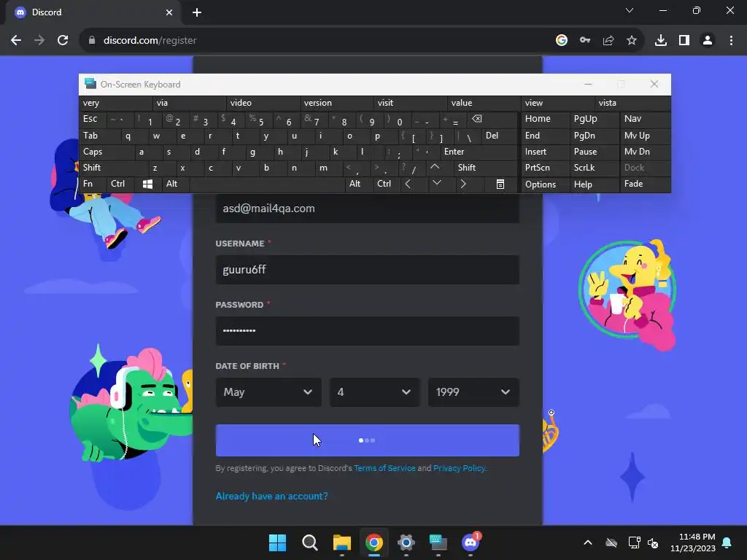
Task: Open Chrome three-dot menu
Action: click(x=731, y=41)
